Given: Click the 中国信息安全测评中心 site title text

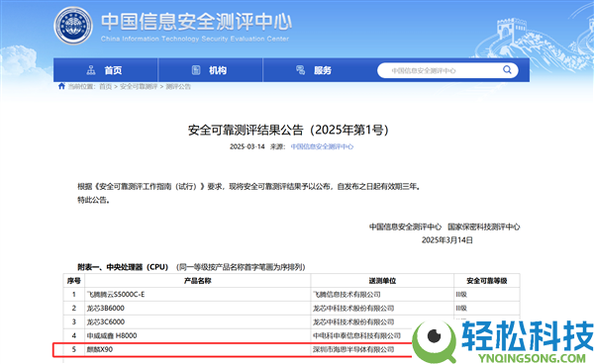Looking at the screenshot, I should [x=196, y=22].
